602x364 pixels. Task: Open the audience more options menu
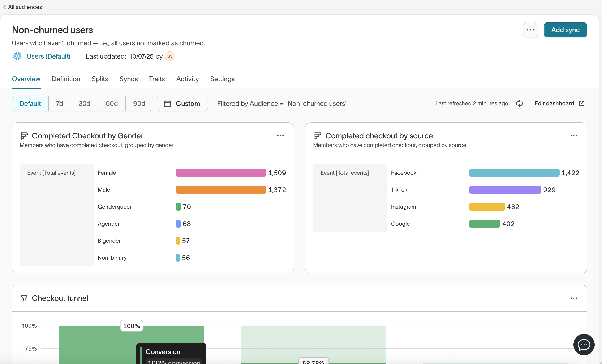click(530, 30)
